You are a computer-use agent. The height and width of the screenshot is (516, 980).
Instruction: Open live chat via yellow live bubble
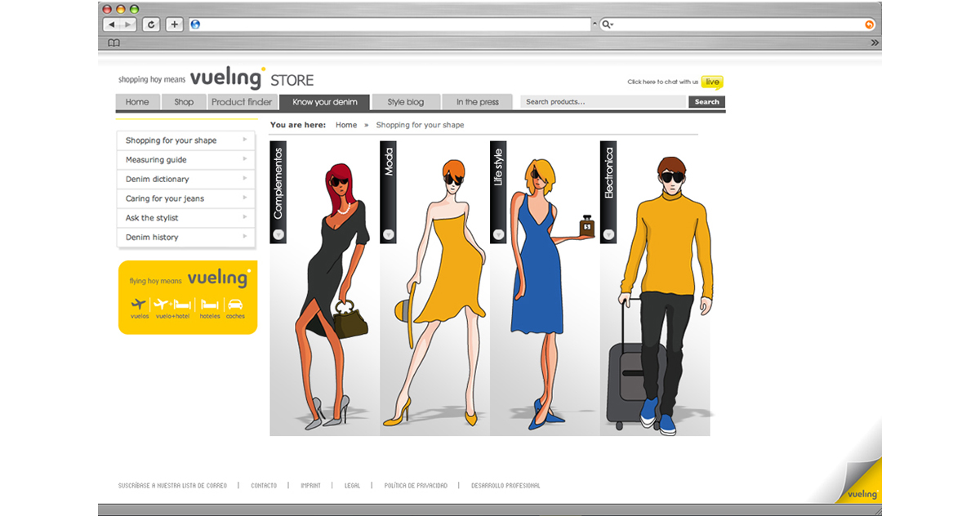click(712, 82)
